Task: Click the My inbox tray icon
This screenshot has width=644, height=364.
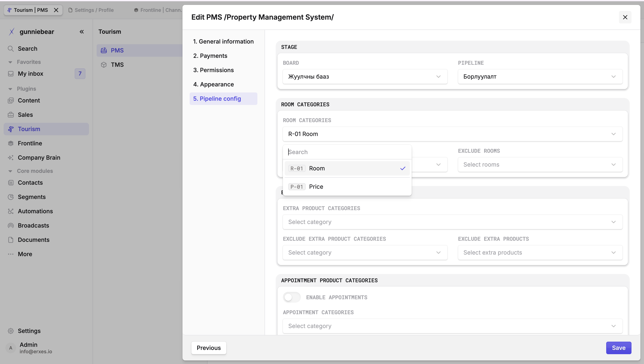Action: (x=11, y=74)
